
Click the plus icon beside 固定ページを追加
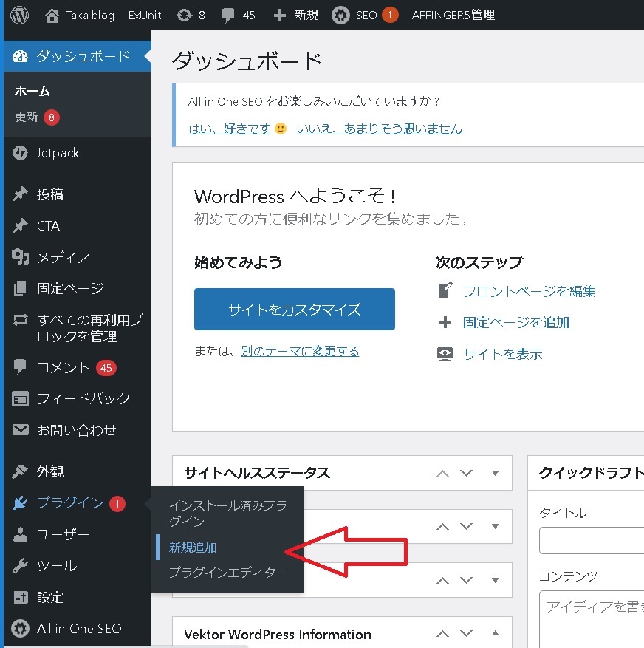pos(445,322)
